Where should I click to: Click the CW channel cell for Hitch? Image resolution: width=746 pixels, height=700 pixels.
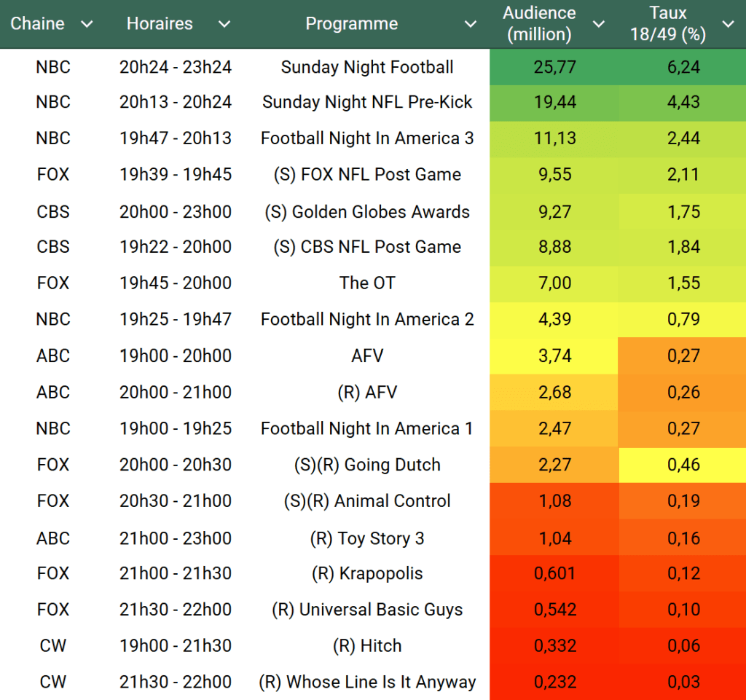click(x=53, y=645)
